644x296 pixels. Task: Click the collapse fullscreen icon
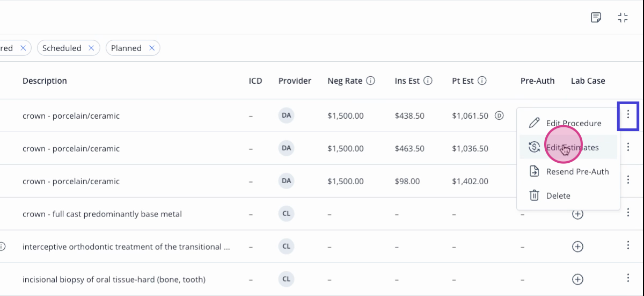point(623,18)
